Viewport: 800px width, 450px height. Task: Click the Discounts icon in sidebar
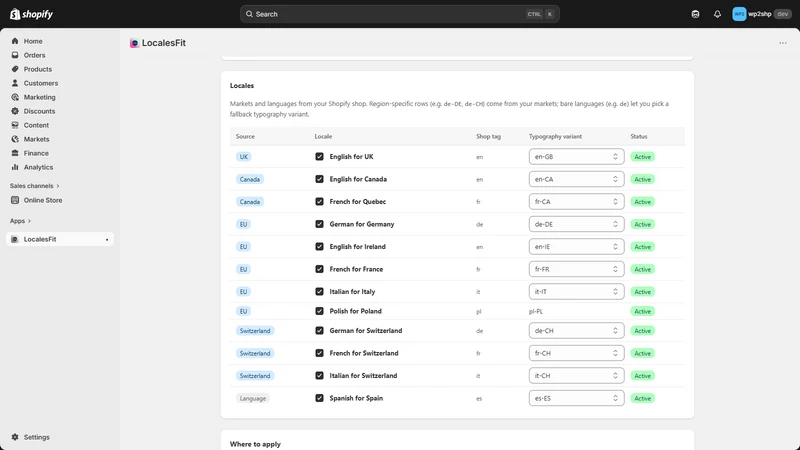[x=15, y=111]
